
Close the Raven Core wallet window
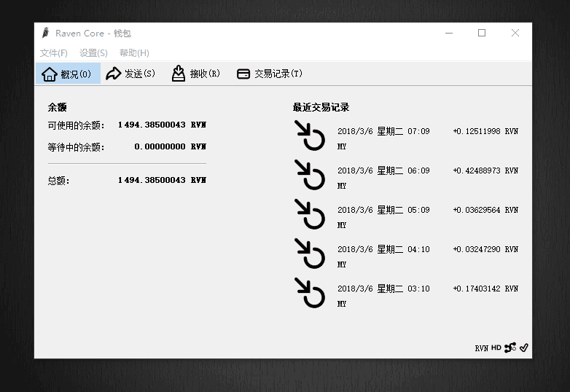point(515,33)
